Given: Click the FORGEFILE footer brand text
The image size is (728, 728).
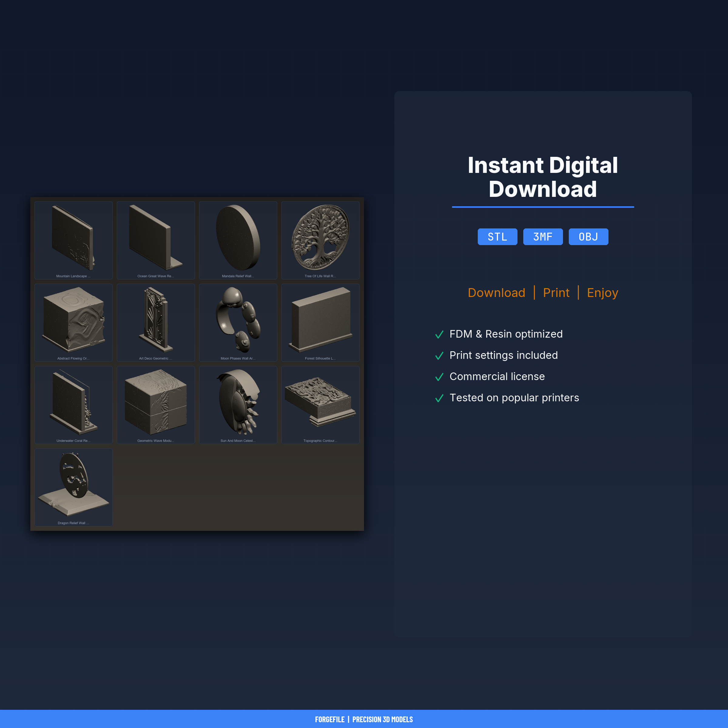Looking at the screenshot, I should [x=330, y=719].
